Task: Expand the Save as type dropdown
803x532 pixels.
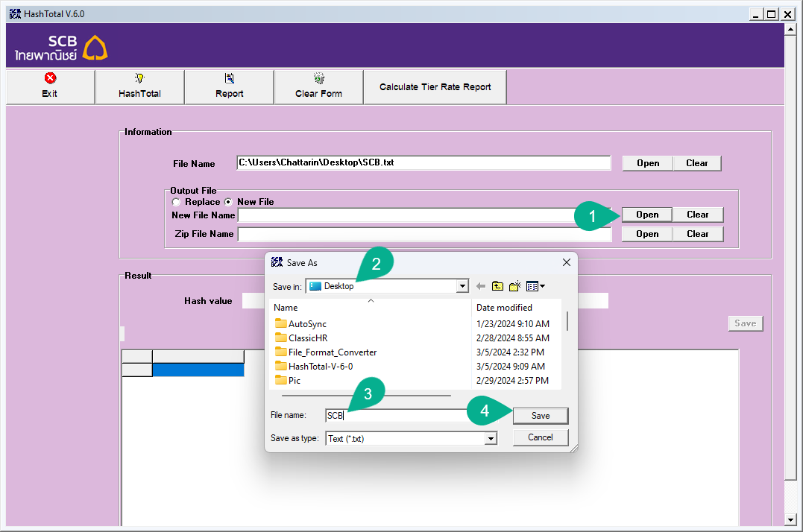Action: [491, 438]
